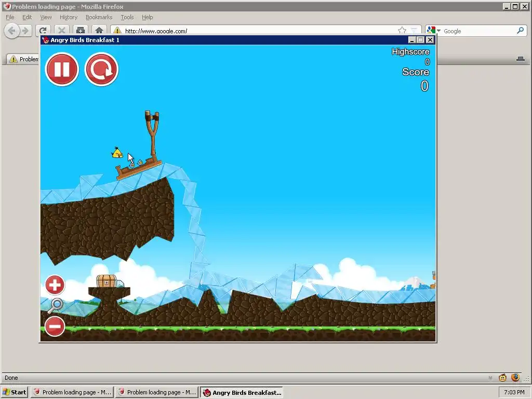532x399 pixels.
Task: Restart the level with the circular arrow button
Action: (x=101, y=69)
